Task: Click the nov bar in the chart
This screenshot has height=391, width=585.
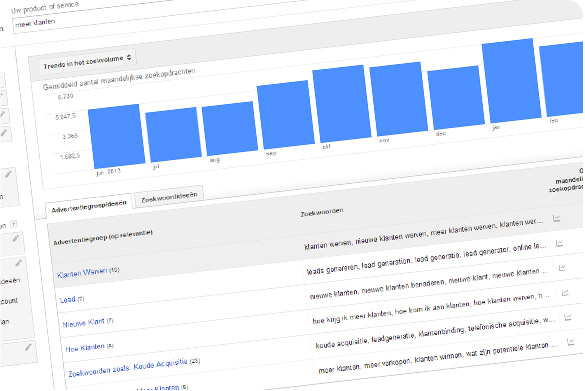Action: coord(398,99)
